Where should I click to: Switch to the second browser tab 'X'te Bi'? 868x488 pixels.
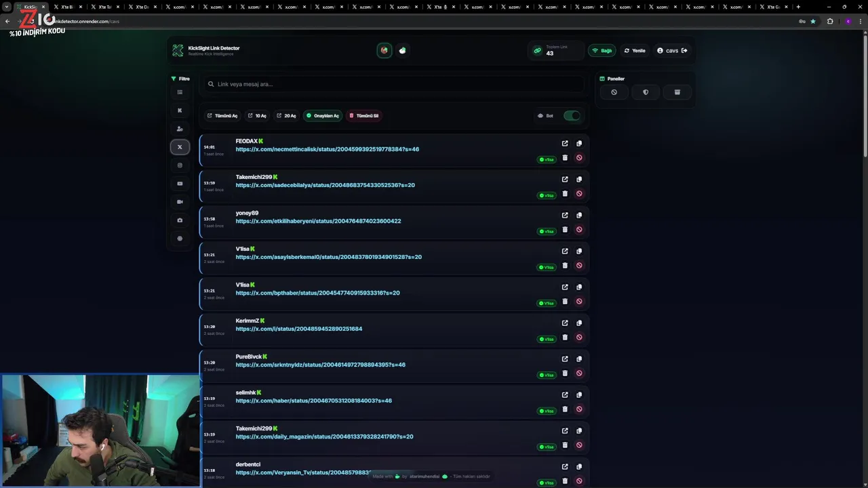pos(67,7)
